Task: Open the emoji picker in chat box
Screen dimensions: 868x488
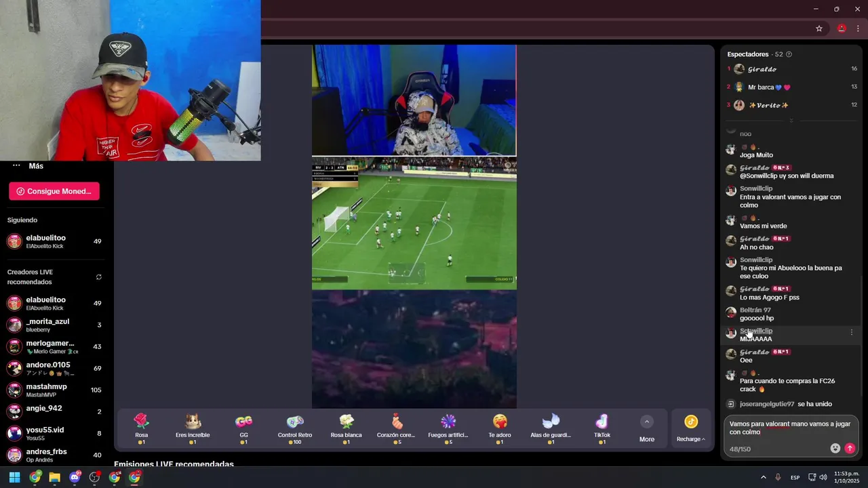Action: click(x=835, y=448)
